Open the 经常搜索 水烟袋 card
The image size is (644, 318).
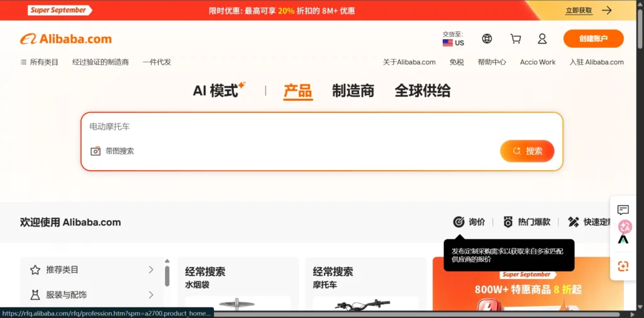(x=238, y=284)
